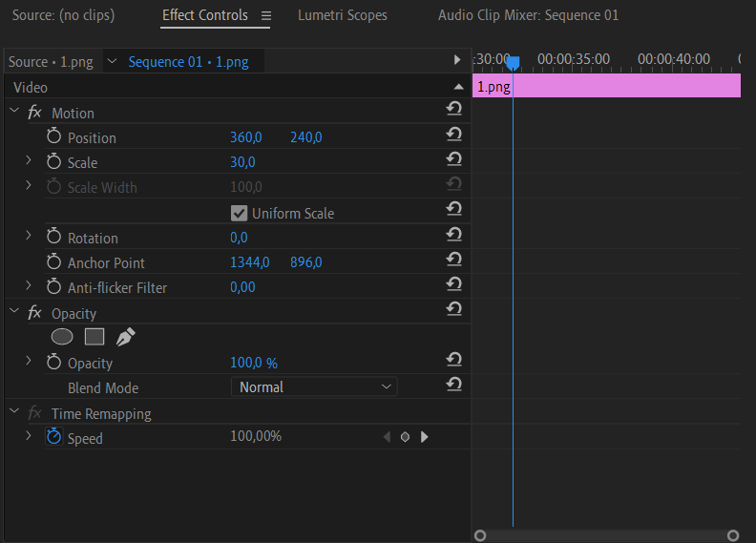Select Sequence 01 • 1.png clip tab
This screenshot has height=543, width=756.
[188, 62]
